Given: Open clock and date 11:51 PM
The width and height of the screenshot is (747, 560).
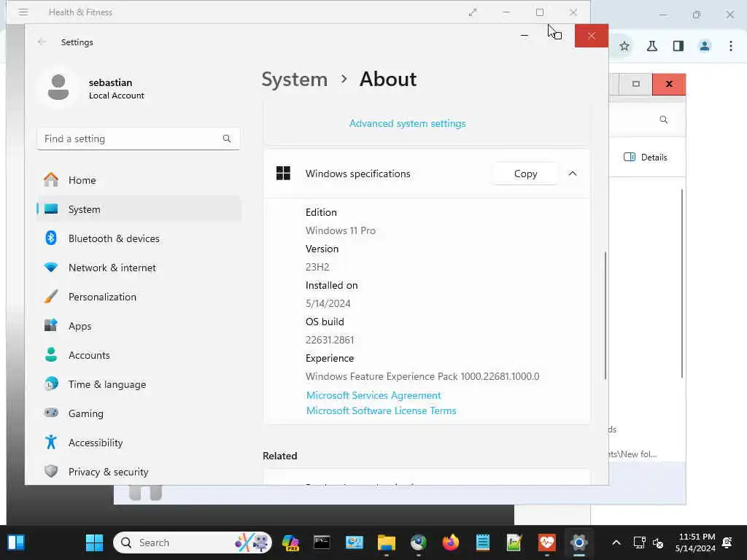Looking at the screenshot, I should [x=695, y=542].
